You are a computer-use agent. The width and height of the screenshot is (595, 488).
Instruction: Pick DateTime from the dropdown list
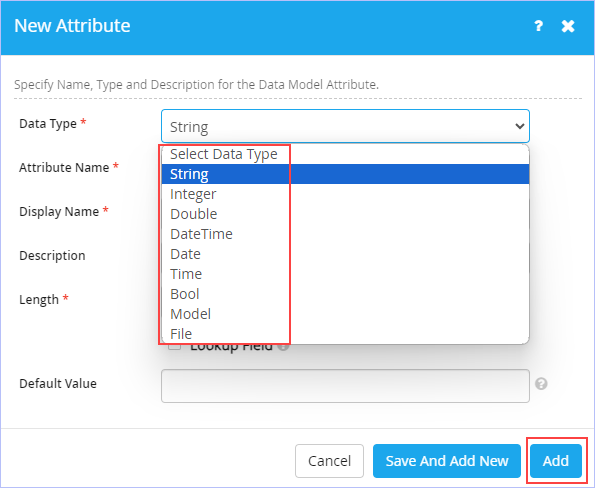(345, 234)
